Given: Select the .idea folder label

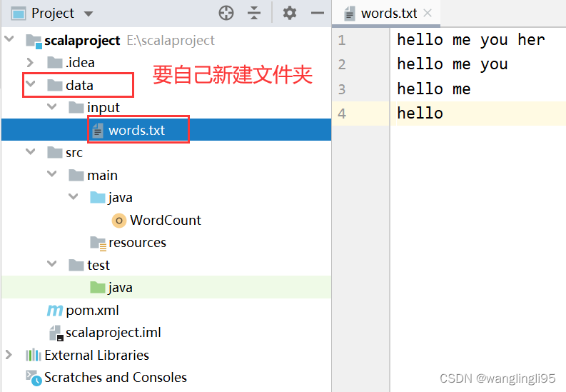Looking at the screenshot, I should pyautogui.click(x=80, y=62).
